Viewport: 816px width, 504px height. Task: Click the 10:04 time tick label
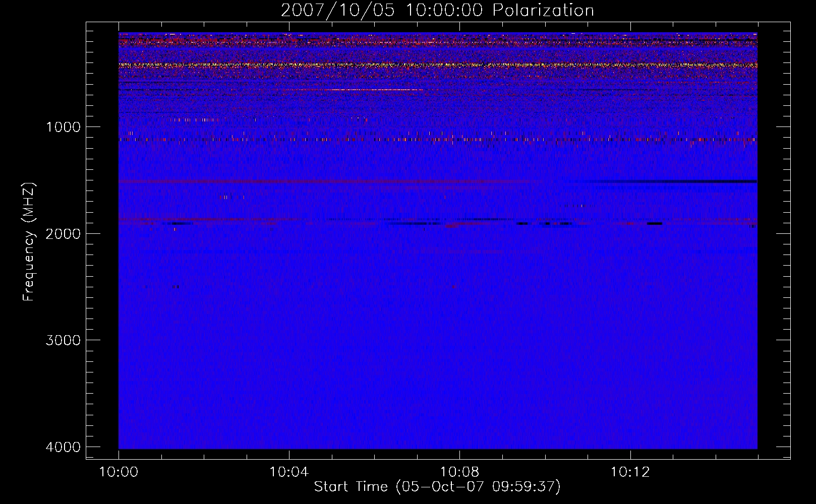[x=289, y=472]
